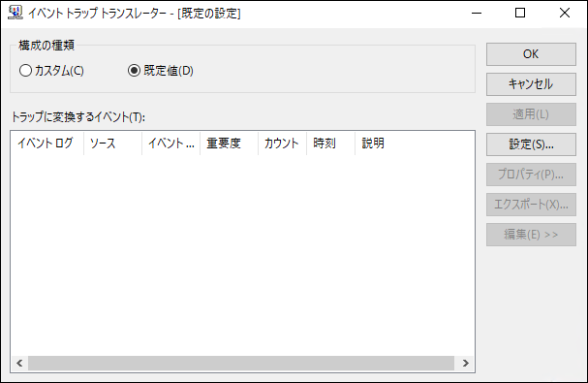
Task: Sort by the 時刻 column header
Action: [330, 144]
